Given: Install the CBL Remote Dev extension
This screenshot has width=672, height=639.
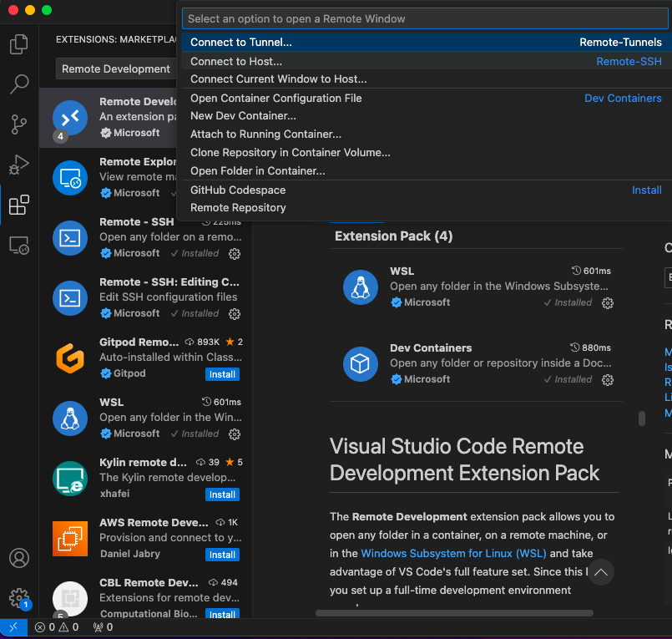Looking at the screenshot, I should point(222,614).
